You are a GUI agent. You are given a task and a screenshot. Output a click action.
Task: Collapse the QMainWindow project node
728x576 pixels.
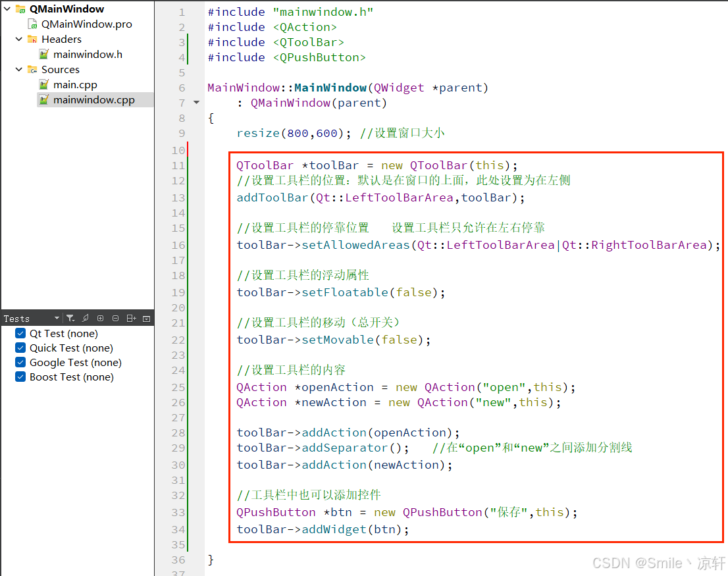[x=7, y=9]
